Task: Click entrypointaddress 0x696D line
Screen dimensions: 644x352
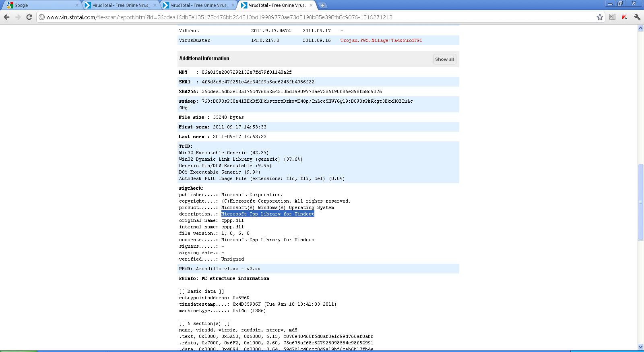Action: (214, 298)
